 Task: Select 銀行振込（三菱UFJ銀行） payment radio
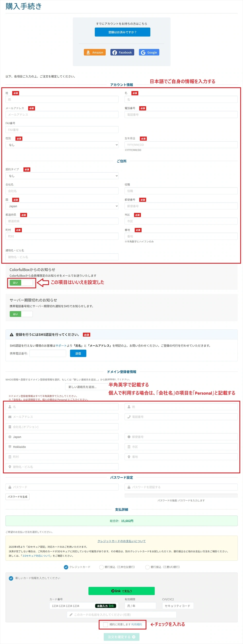click(x=147, y=567)
